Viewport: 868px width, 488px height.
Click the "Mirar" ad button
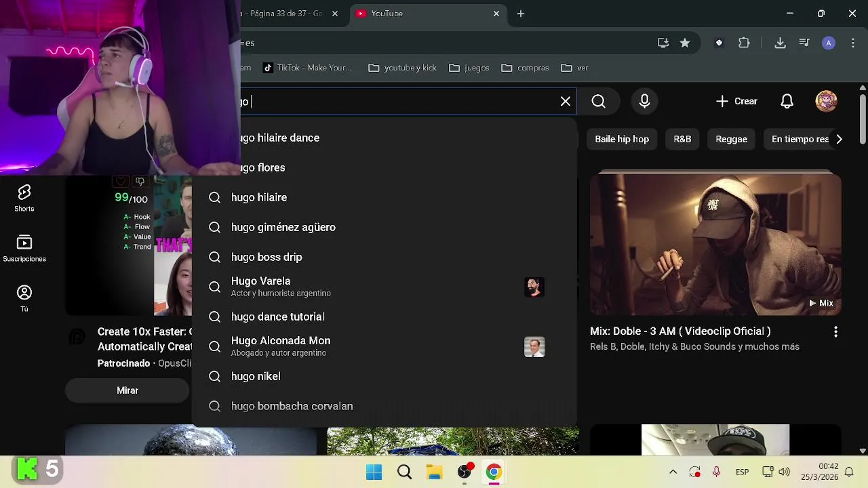[x=127, y=390]
